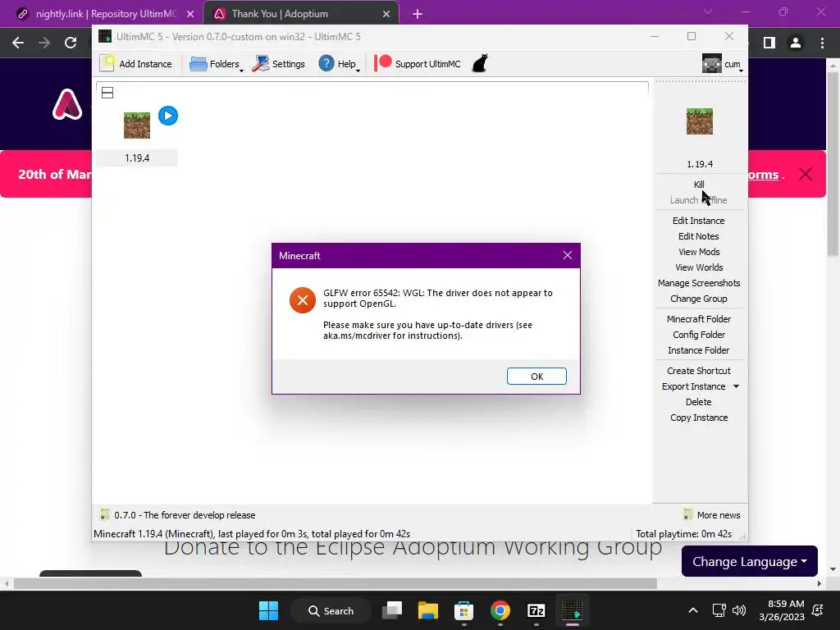840x630 pixels.
Task: Open the Change Language dropdown
Action: click(750, 561)
